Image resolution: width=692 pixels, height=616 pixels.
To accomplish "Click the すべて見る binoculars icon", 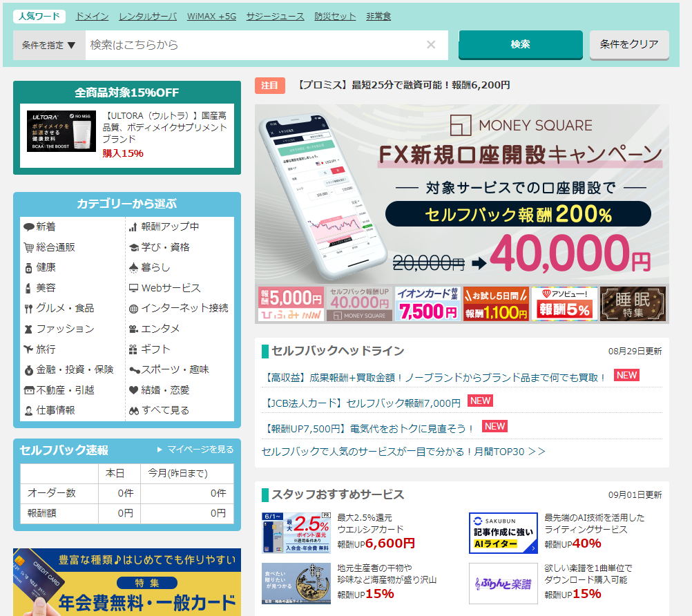I will [x=134, y=410].
